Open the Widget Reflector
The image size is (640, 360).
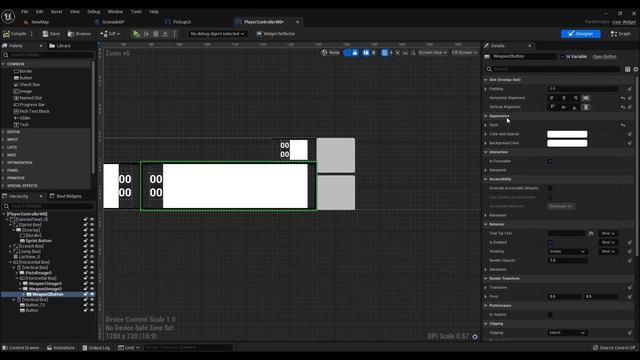tap(276, 34)
